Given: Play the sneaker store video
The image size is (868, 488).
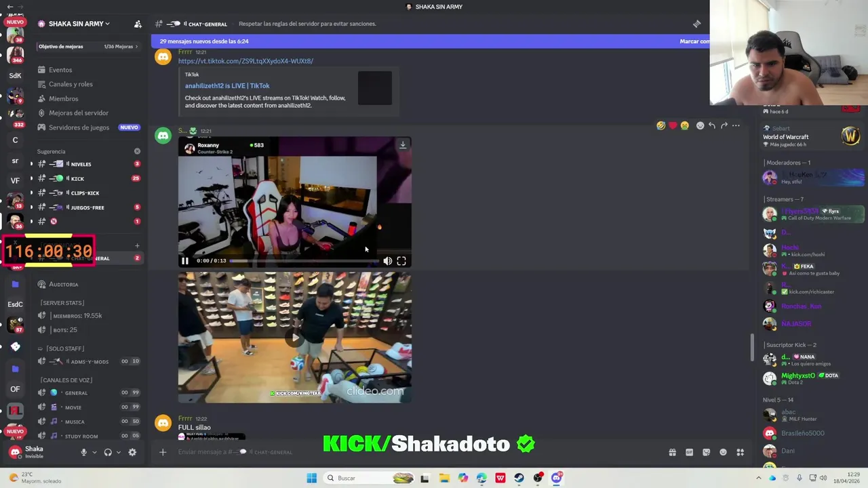Looking at the screenshot, I should point(294,338).
